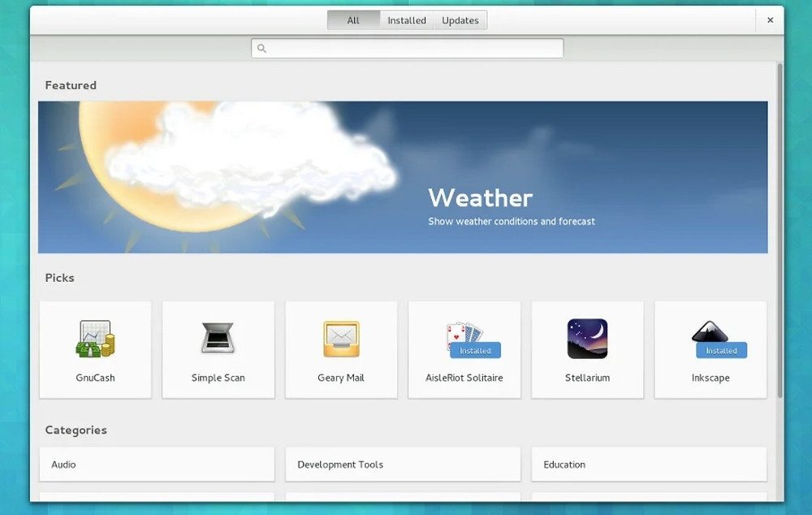Viewport: 812px width, 515px height.
Task: Open the Development Tools category
Action: pos(403,464)
